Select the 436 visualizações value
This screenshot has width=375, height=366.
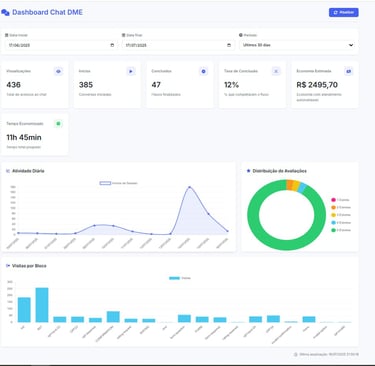(13, 85)
